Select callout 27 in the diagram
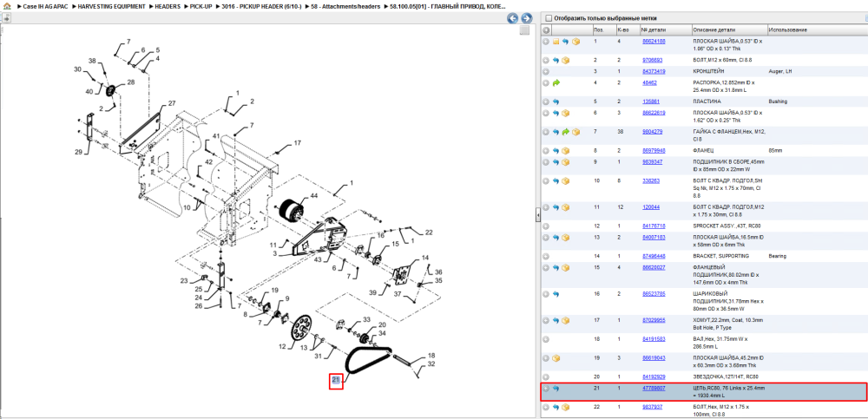This screenshot has width=868, height=419. coord(172,103)
